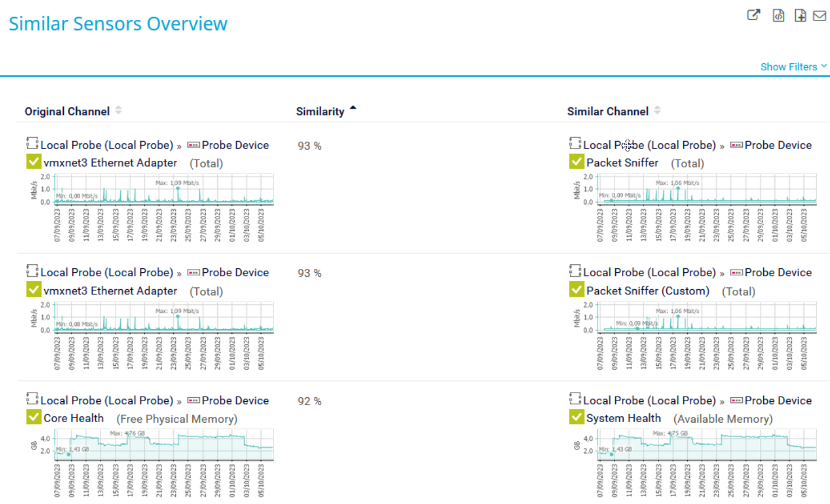Click the first vmxnet3 Ethernet Adapter traffic graph
Screen dimensions: 830x504
163,189
